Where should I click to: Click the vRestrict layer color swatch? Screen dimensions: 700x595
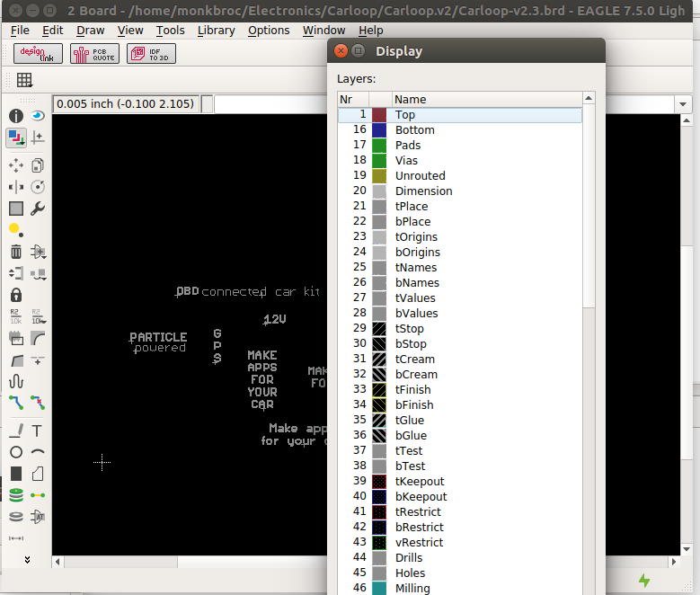pyautogui.click(x=379, y=543)
